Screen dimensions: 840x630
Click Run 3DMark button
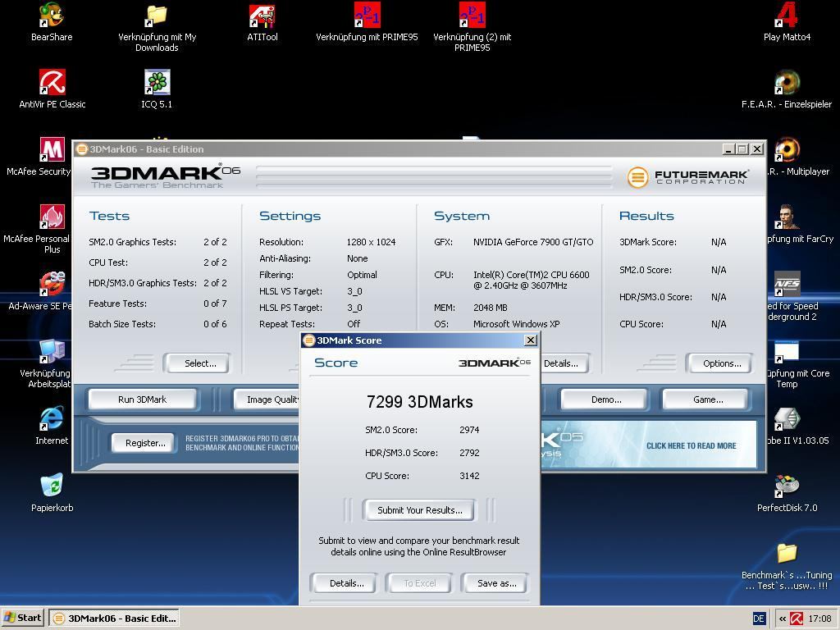143,399
